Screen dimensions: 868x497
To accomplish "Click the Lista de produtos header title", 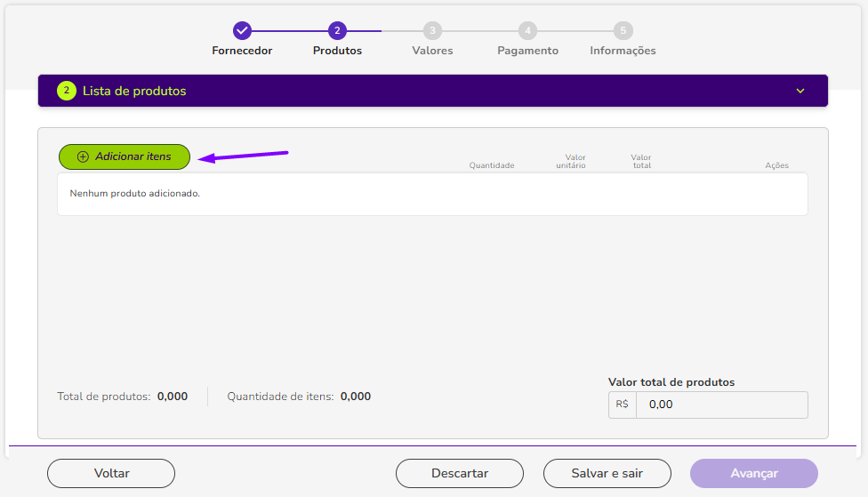I will (134, 91).
